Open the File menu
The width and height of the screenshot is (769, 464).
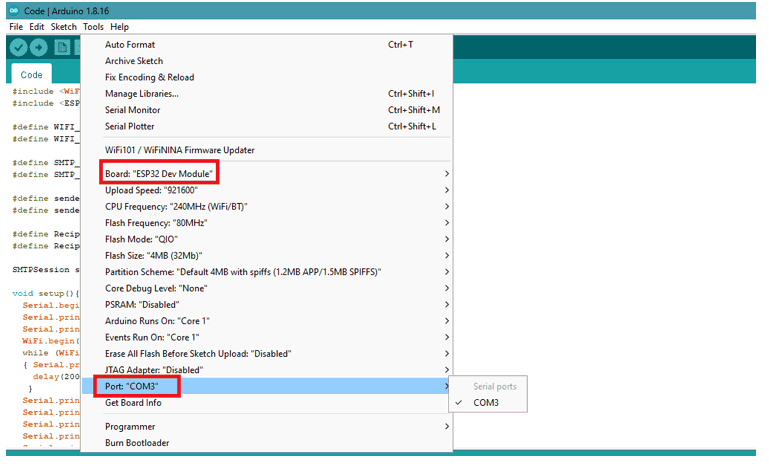[x=16, y=27]
